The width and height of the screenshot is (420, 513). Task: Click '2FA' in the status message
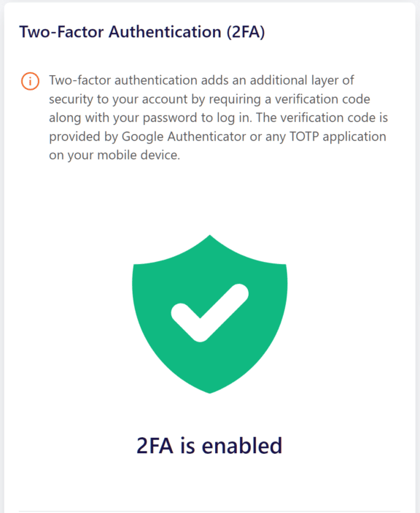(x=155, y=446)
